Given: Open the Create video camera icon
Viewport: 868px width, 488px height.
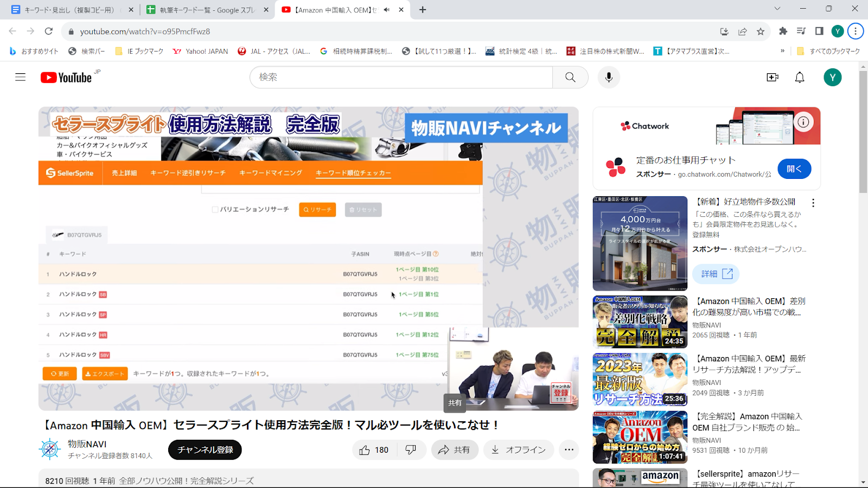Looking at the screenshot, I should pyautogui.click(x=773, y=77).
